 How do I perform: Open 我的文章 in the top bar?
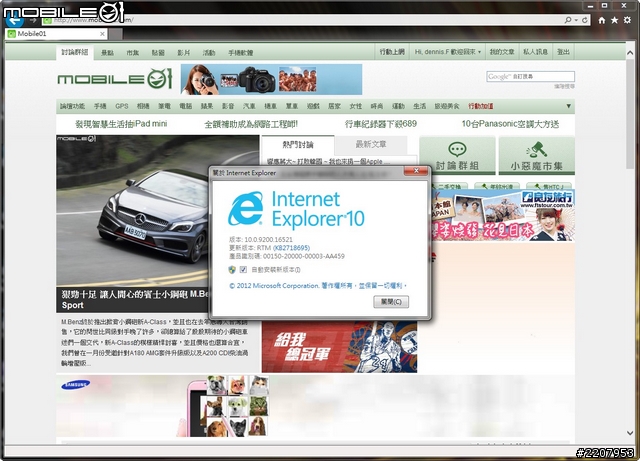(x=502, y=52)
